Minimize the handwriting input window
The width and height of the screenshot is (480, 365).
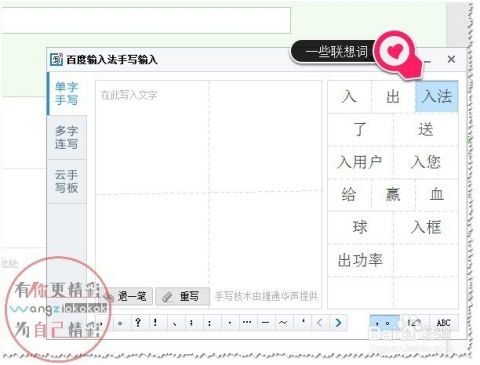point(428,60)
